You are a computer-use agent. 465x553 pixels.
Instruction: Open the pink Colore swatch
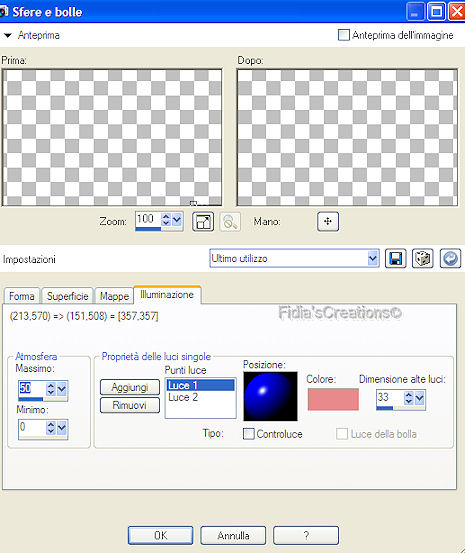[333, 399]
